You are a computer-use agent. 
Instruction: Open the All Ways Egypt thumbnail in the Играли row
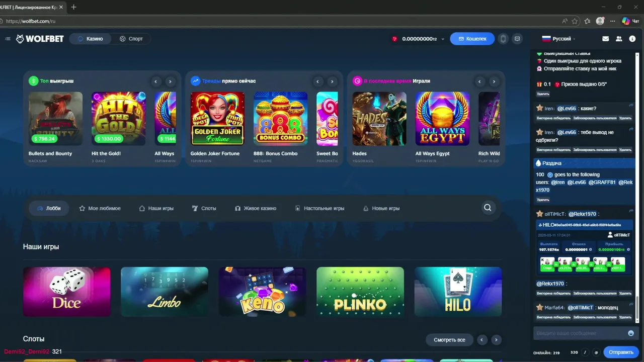(442, 119)
